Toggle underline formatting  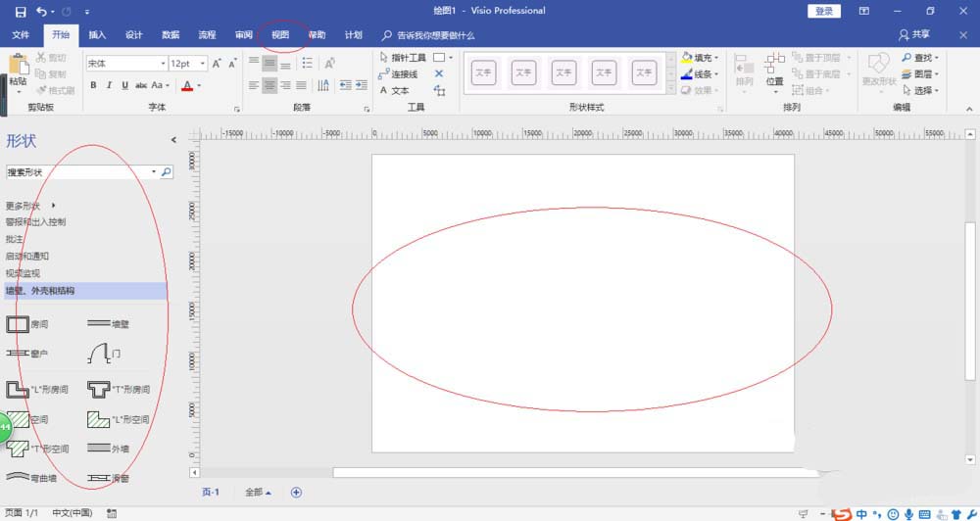point(123,85)
